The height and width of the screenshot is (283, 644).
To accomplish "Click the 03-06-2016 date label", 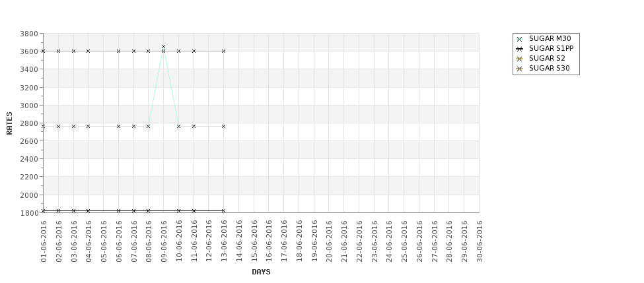I will 73,241.
